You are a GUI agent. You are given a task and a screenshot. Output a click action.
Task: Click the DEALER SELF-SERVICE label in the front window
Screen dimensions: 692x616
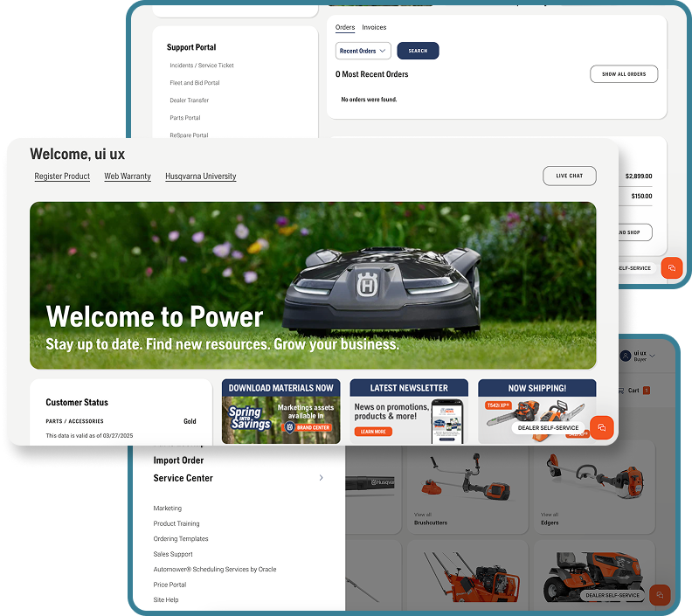point(548,427)
